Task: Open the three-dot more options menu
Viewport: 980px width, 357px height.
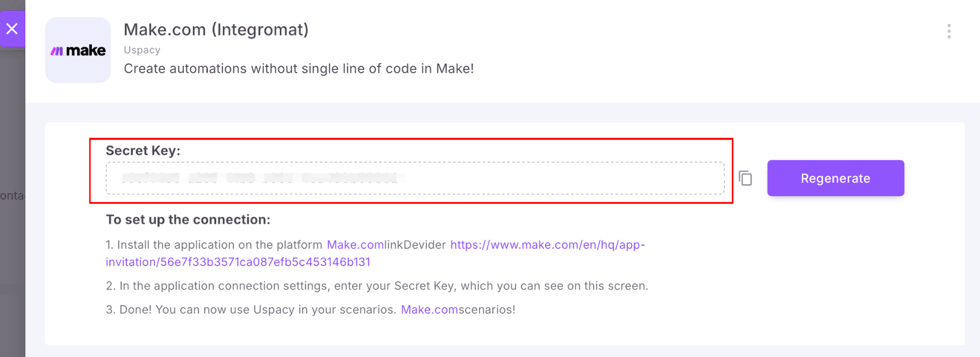Action: (949, 31)
